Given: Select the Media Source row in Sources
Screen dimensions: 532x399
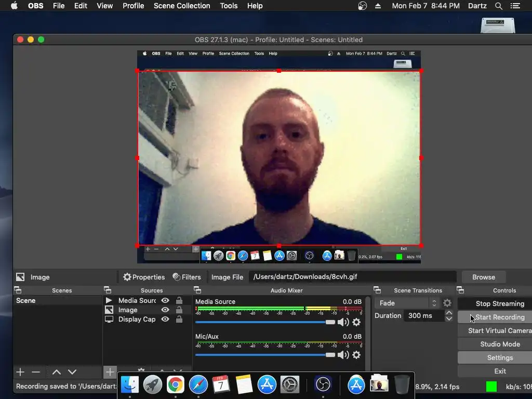Looking at the screenshot, I should click(x=147, y=300).
